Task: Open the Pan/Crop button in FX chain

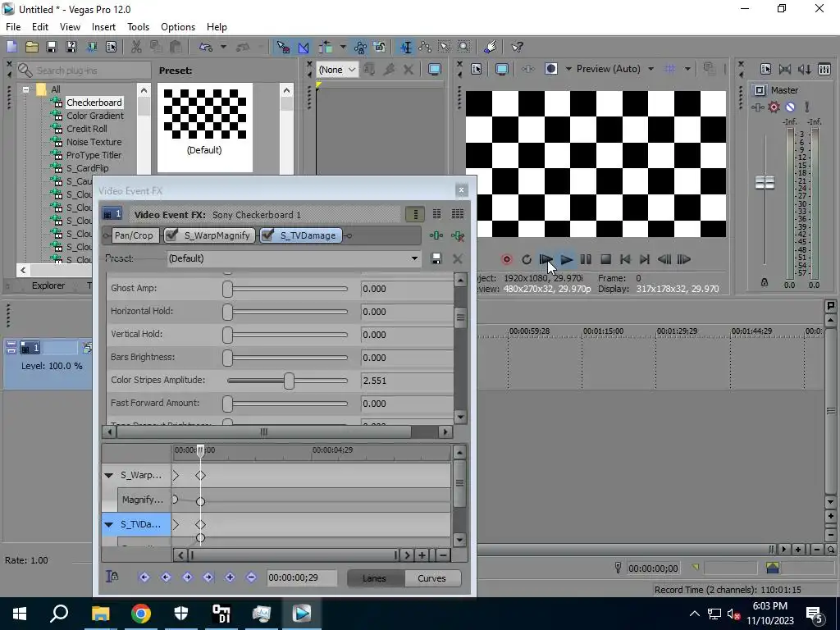Action: [x=134, y=235]
